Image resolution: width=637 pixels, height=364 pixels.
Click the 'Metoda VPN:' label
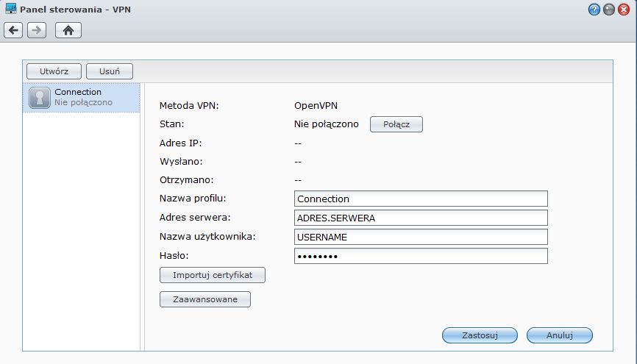pos(189,106)
